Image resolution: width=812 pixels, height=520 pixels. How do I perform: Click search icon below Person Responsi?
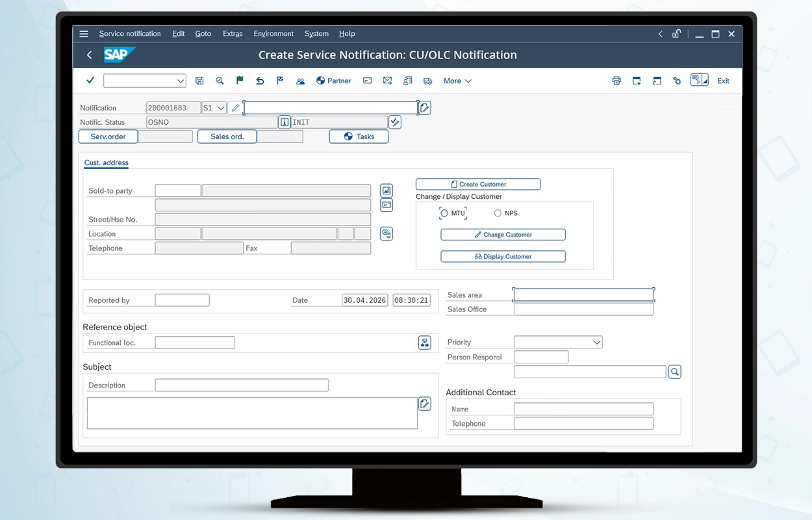[674, 372]
